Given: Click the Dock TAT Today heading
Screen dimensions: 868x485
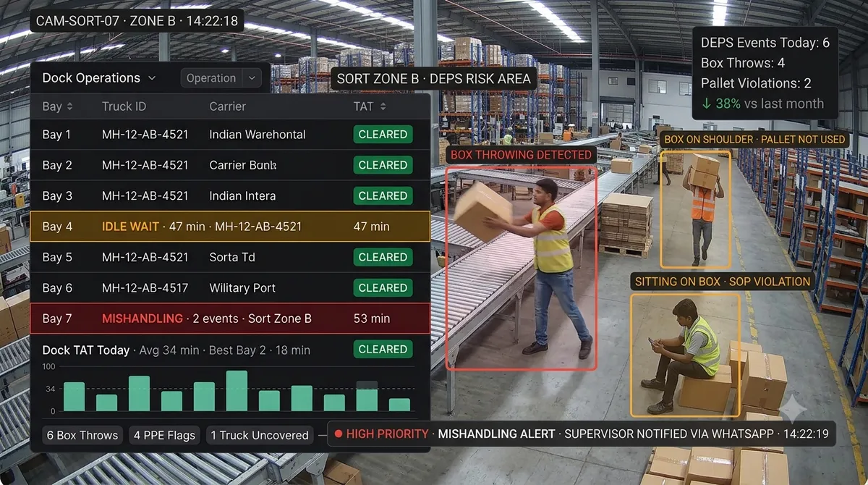Looking at the screenshot, I should coord(85,350).
